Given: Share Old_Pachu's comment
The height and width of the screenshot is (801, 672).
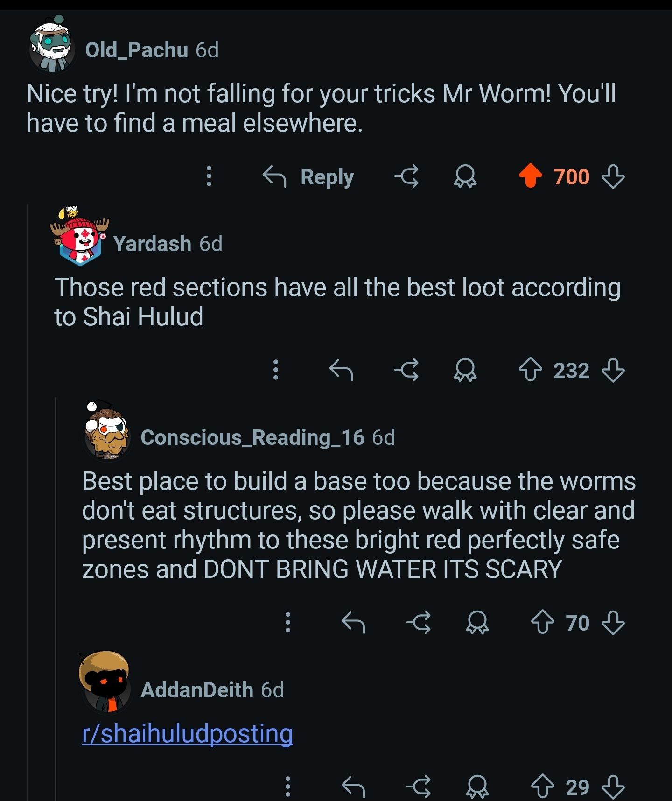Looking at the screenshot, I should click(x=406, y=177).
